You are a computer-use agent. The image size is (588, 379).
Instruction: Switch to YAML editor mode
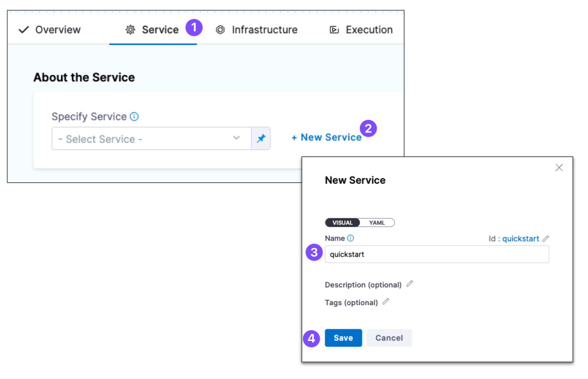tap(377, 222)
